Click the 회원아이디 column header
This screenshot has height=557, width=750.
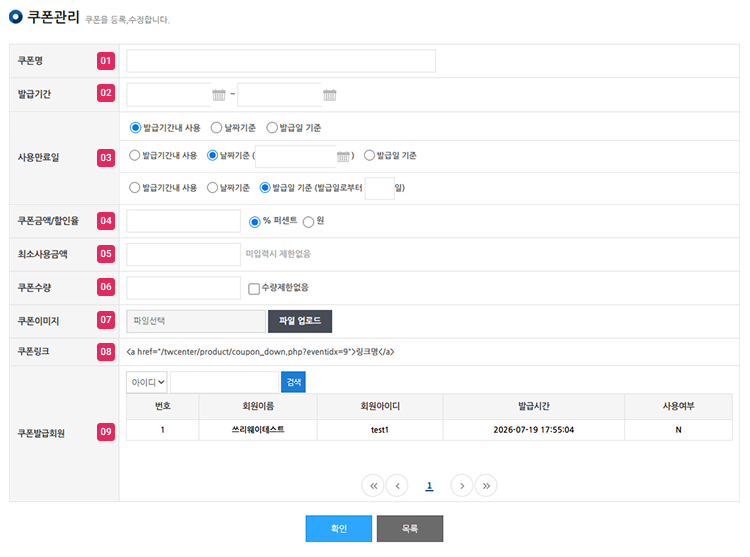pos(380,406)
